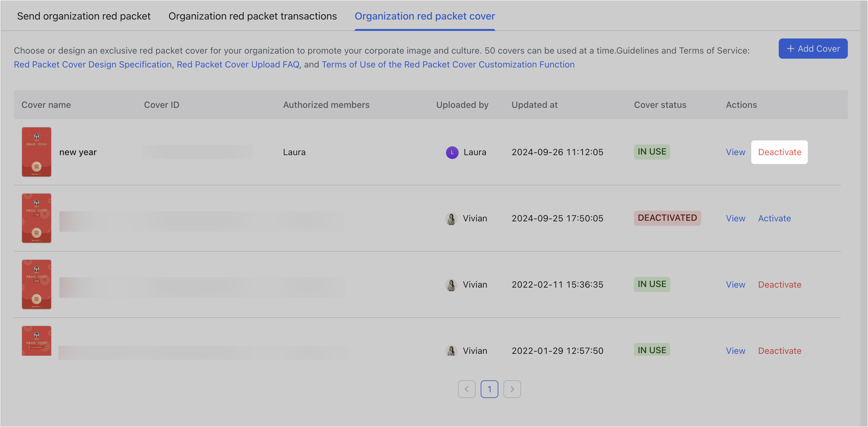Viewport: 868px width, 427px height.
Task: Click Vivian's avatar in 2022-02-11 row
Action: pos(451,285)
